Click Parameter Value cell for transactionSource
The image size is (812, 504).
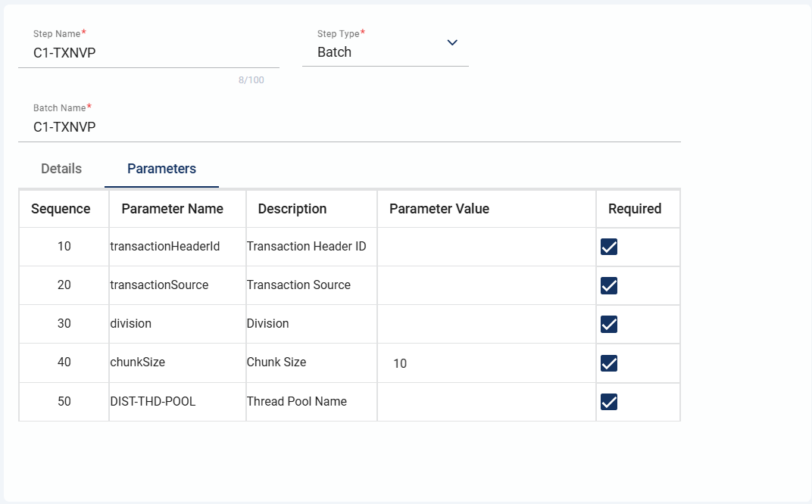[486, 285]
